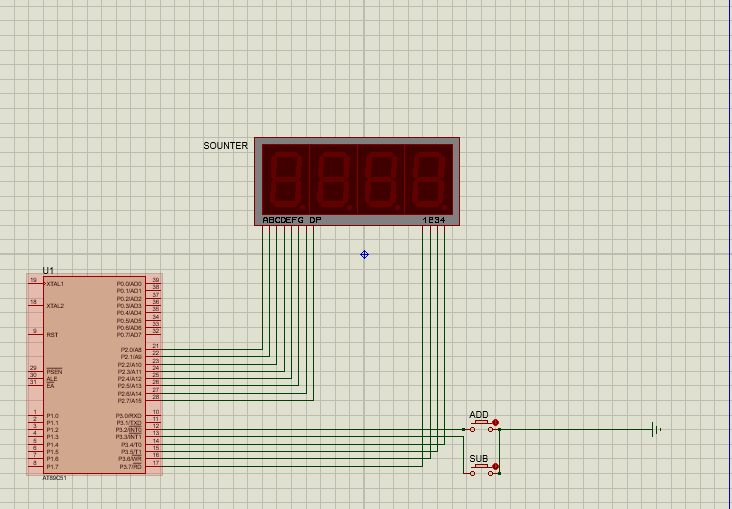Screen dimensions: 732x509
Task: Click the P0.0/AD0 pin label
Action: click(x=129, y=284)
